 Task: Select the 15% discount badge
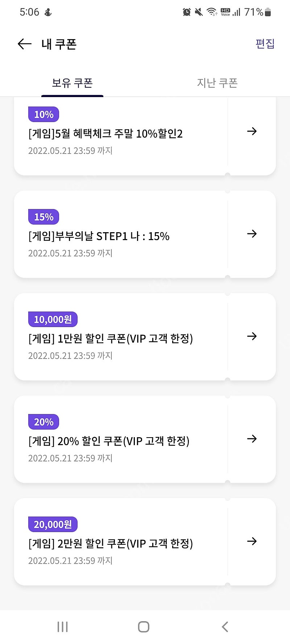point(43,217)
